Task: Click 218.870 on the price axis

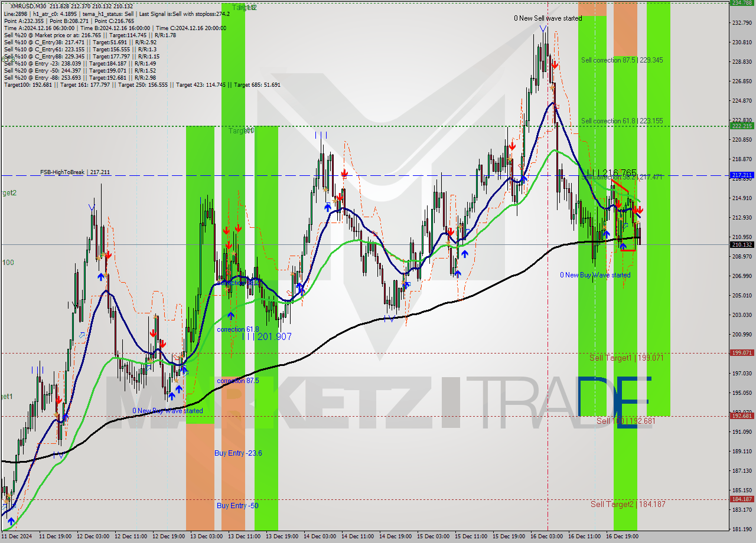Action: (x=742, y=159)
